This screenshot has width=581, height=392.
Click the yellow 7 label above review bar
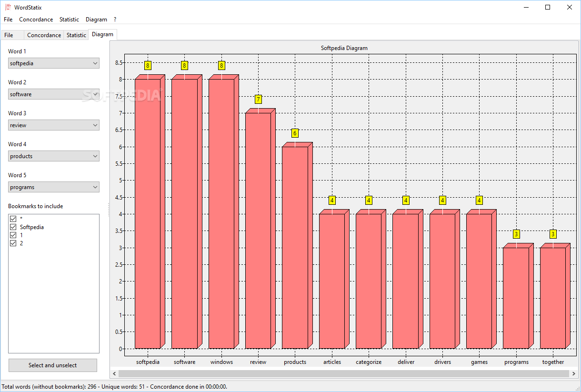coord(258,100)
